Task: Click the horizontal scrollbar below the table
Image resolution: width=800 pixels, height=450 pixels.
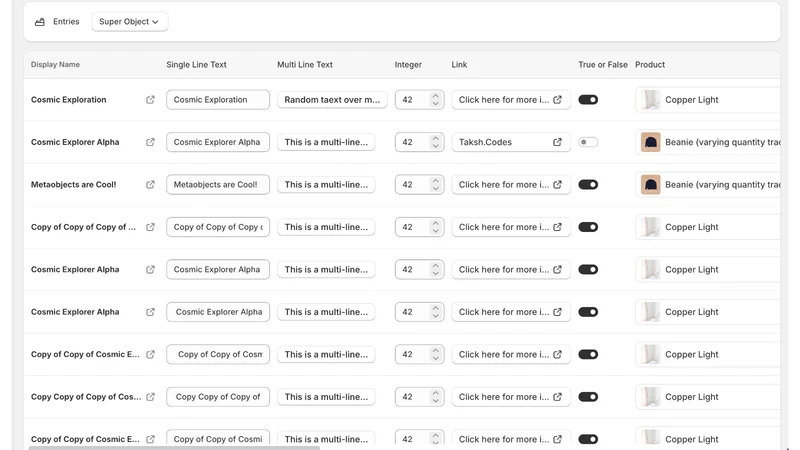Action: pyautogui.click(x=174, y=447)
